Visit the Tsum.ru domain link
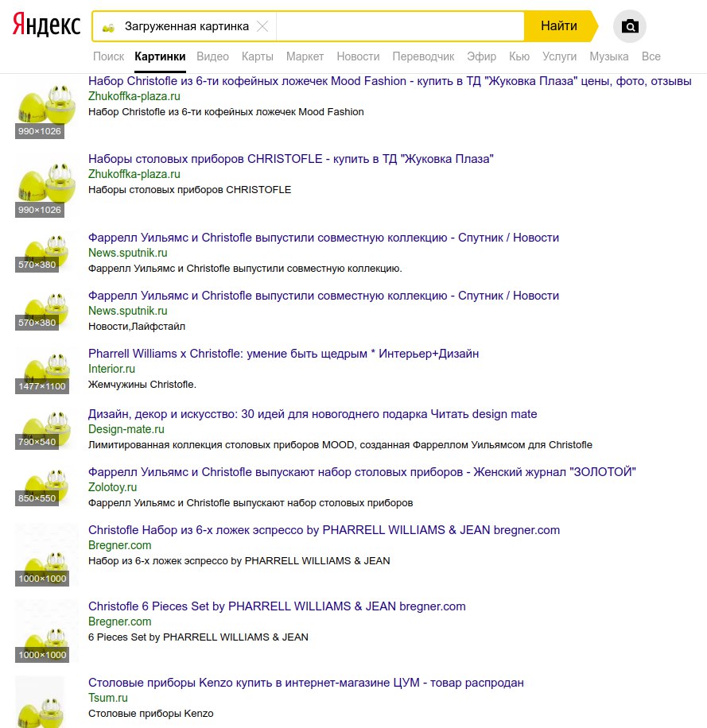The image size is (707, 728). click(x=108, y=698)
